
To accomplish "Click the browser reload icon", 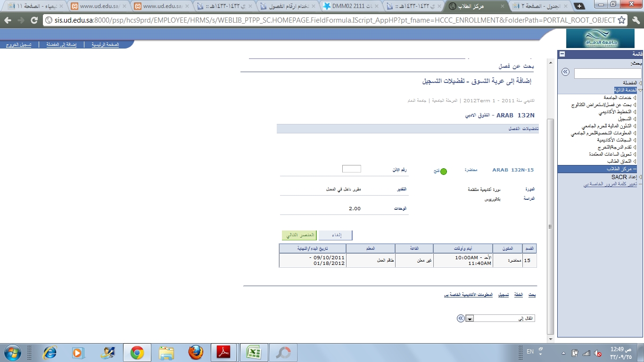I will coord(34,20).
